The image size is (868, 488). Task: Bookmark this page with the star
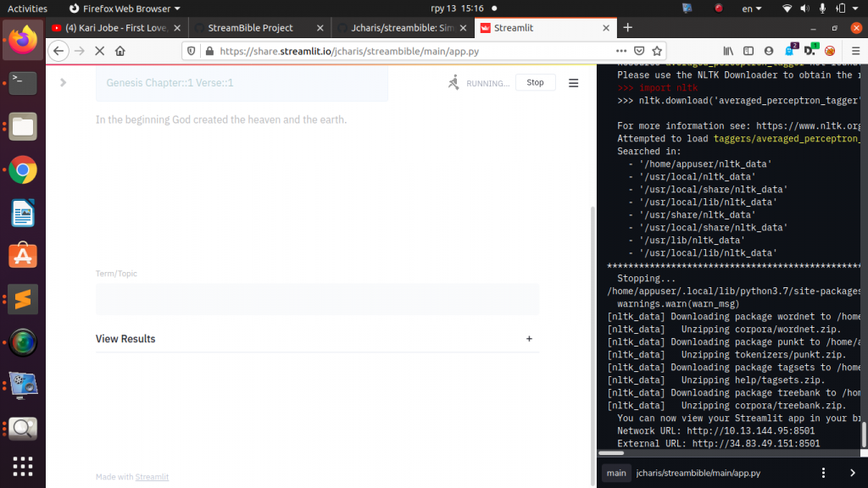657,51
